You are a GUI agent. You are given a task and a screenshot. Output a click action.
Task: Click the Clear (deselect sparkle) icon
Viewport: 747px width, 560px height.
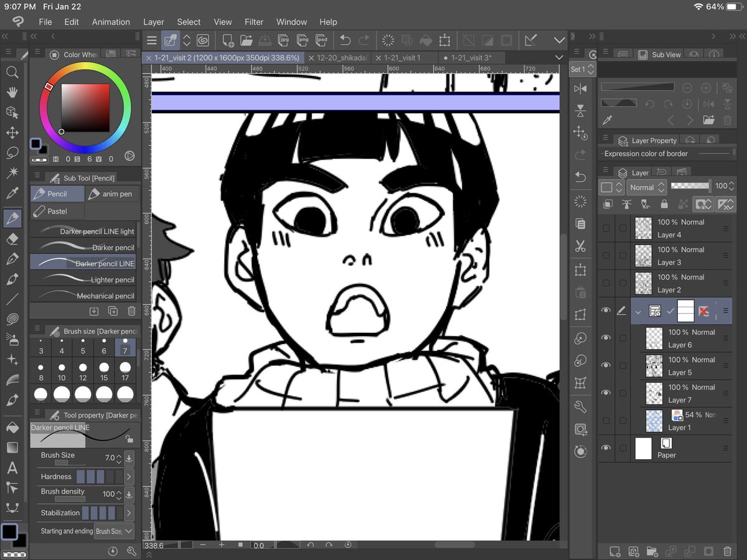(x=388, y=40)
